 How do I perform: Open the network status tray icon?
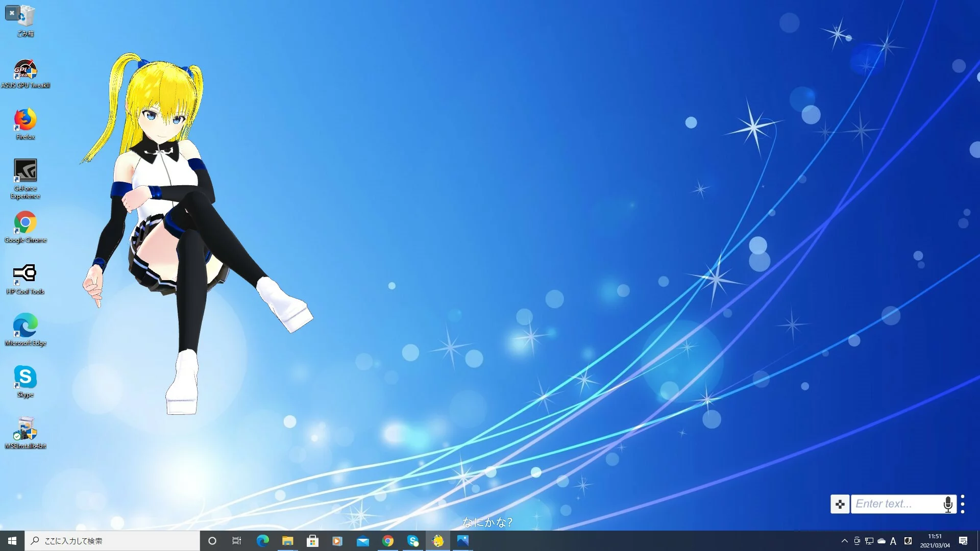pyautogui.click(x=869, y=541)
